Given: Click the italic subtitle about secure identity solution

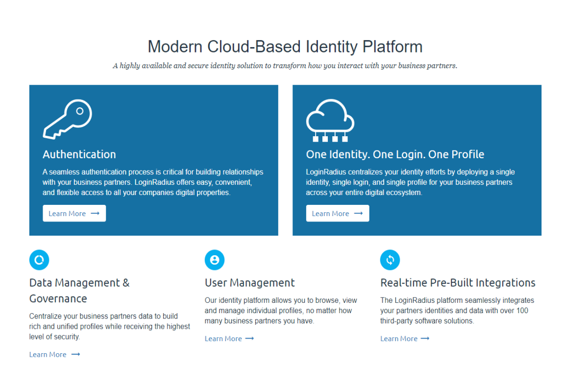Looking at the screenshot, I should [285, 66].
